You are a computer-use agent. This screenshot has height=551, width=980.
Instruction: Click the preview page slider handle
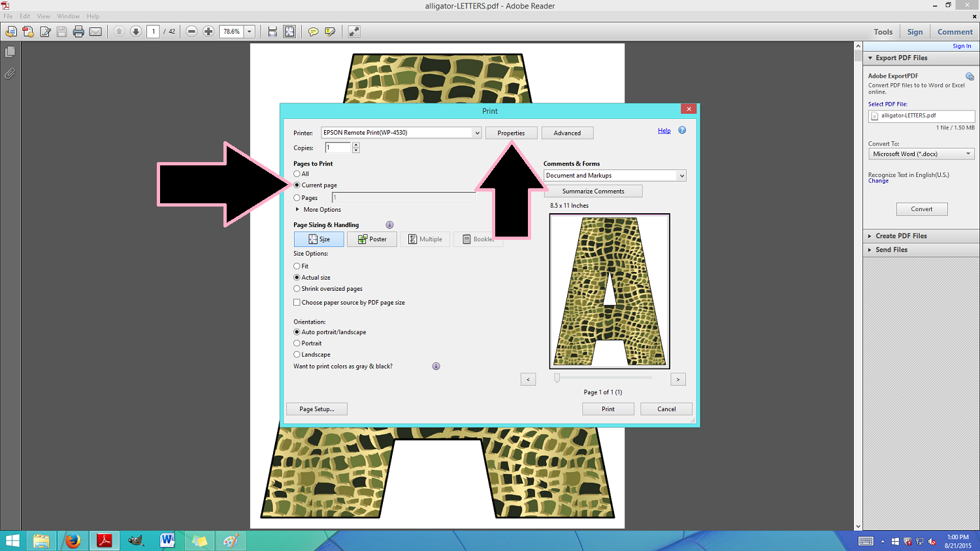click(557, 377)
